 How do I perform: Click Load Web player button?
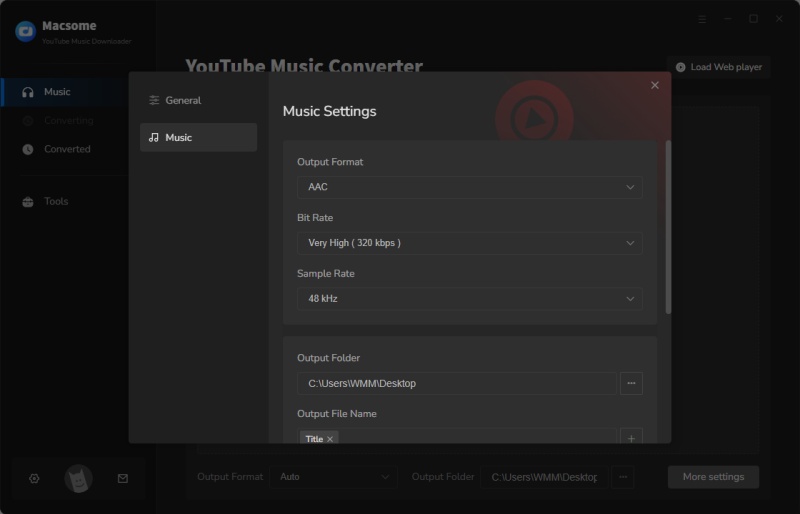718,67
